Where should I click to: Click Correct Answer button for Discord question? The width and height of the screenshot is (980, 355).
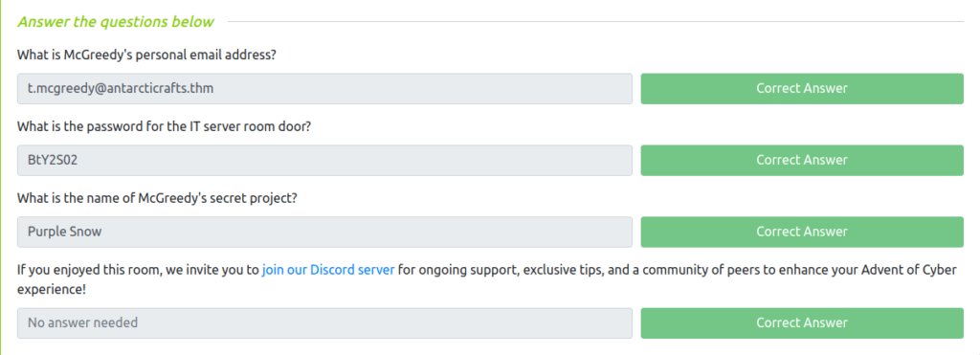pyautogui.click(x=802, y=323)
